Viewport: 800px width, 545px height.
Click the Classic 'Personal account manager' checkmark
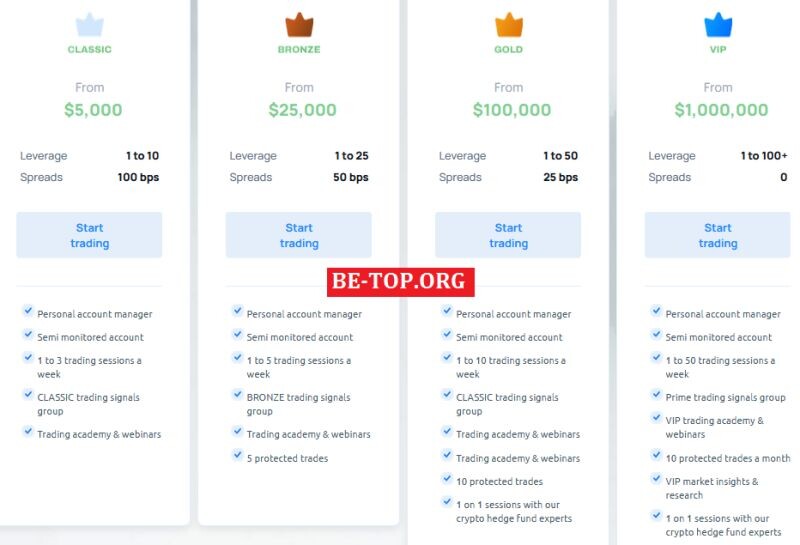coord(28,310)
